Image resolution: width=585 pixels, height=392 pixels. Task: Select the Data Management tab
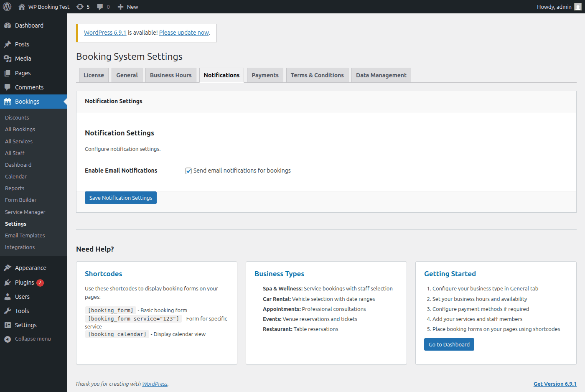coord(381,75)
